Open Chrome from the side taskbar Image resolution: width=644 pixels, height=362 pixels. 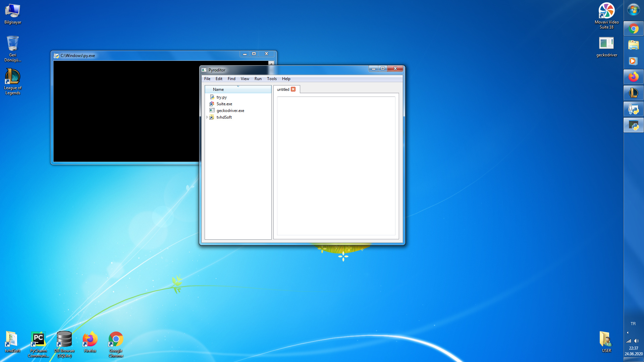click(633, 29)
